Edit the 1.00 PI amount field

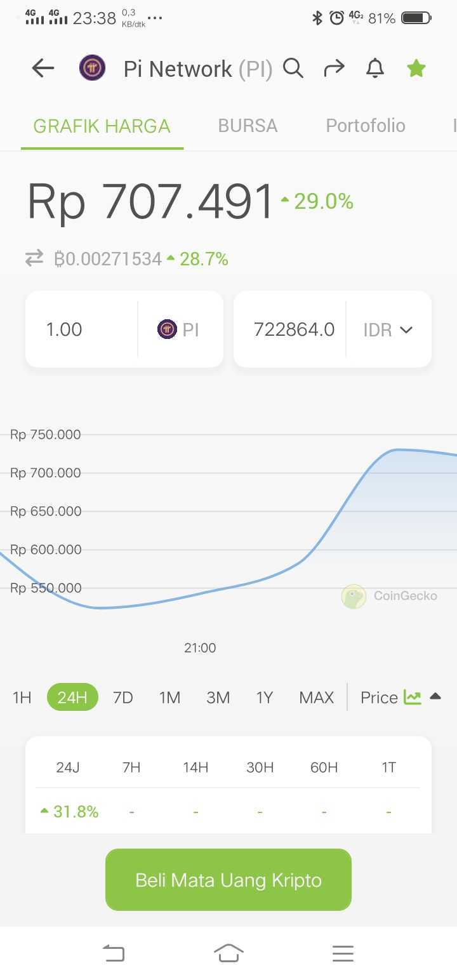click(x=81, y=329)
